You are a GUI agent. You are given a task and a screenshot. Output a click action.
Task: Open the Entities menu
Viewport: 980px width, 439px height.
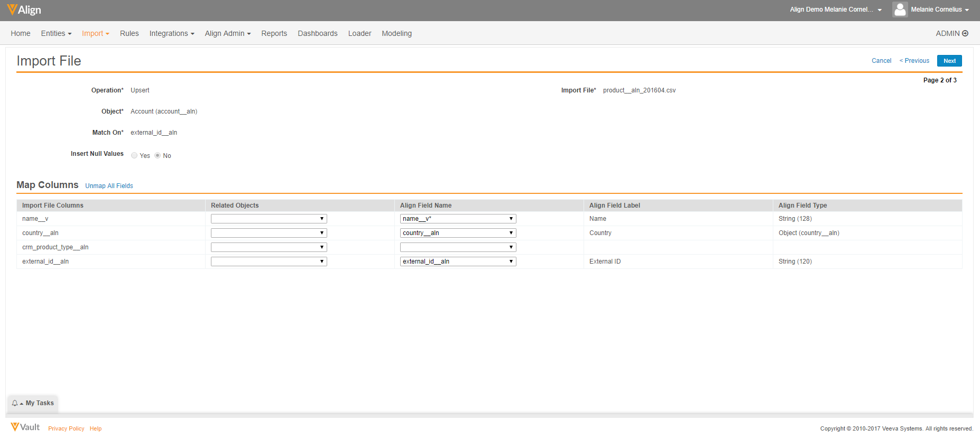pyautogui.click(x=56, y=33)
